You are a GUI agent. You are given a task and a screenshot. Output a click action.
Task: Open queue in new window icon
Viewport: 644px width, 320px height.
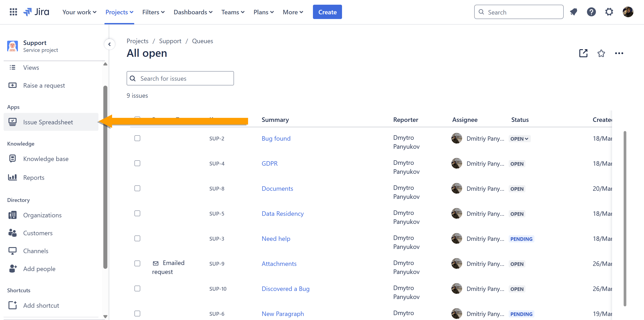click(583, 53)
